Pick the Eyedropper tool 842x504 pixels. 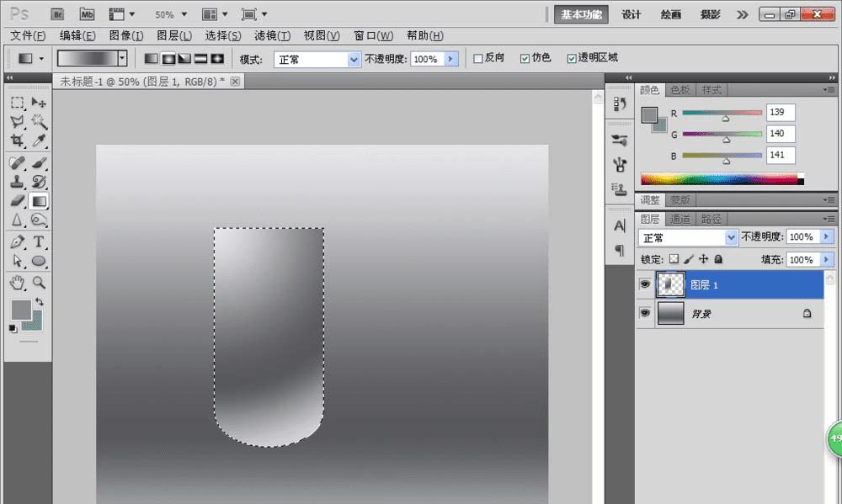pos(39,141)
